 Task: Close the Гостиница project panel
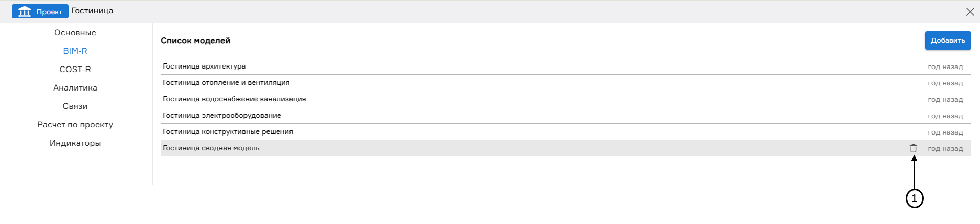[x=970, y=12]
